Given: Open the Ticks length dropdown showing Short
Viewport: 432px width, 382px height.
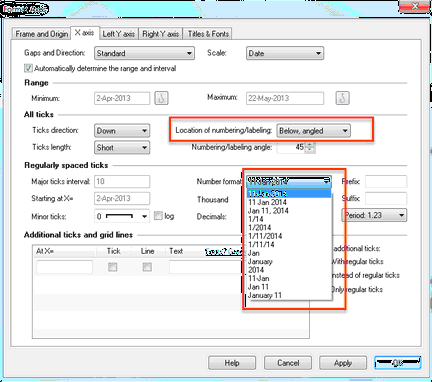Looking at the screenshot, I should (122, 147).
